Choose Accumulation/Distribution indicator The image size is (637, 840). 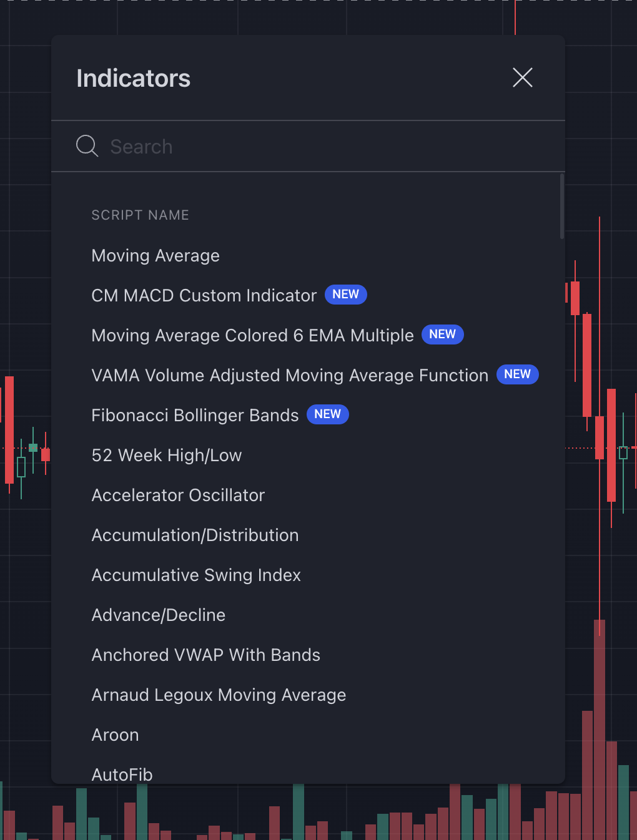click(195, 535)
